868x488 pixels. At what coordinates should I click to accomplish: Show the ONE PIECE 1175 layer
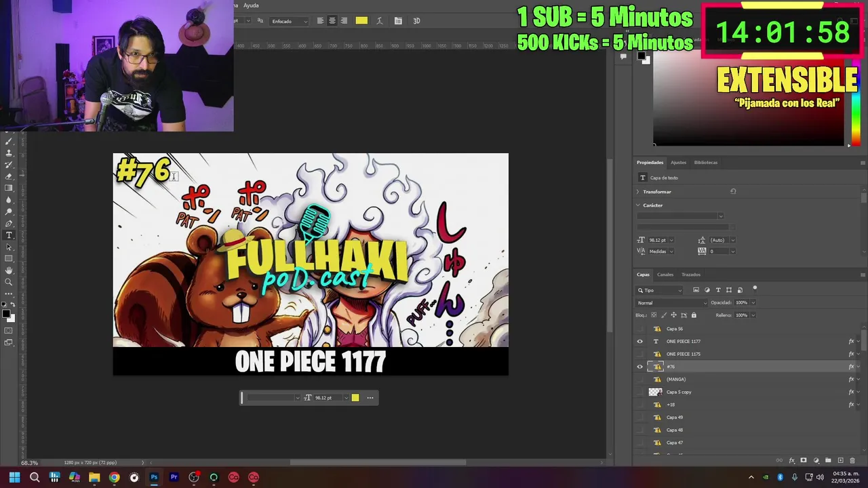click(639, 354)
